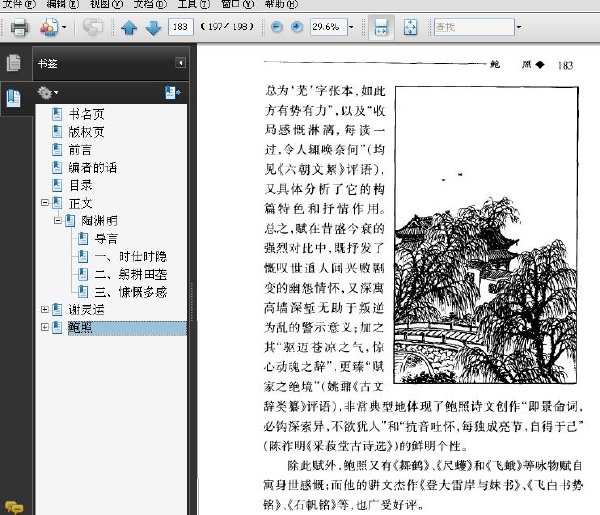Go to previous page with up arrow
Viewport: 600px width, 515px height.
pos(129,28)
